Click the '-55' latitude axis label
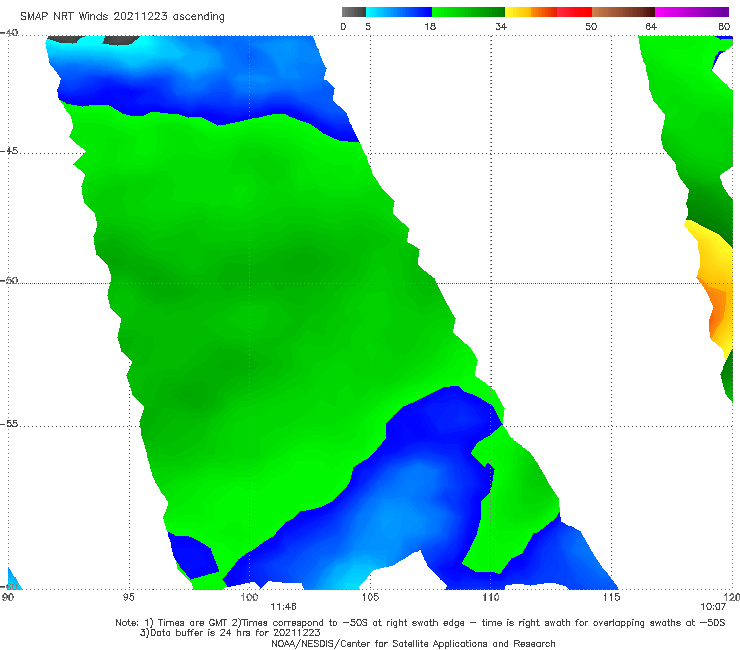This screenshot has width=740, height=650. point(9,423)
